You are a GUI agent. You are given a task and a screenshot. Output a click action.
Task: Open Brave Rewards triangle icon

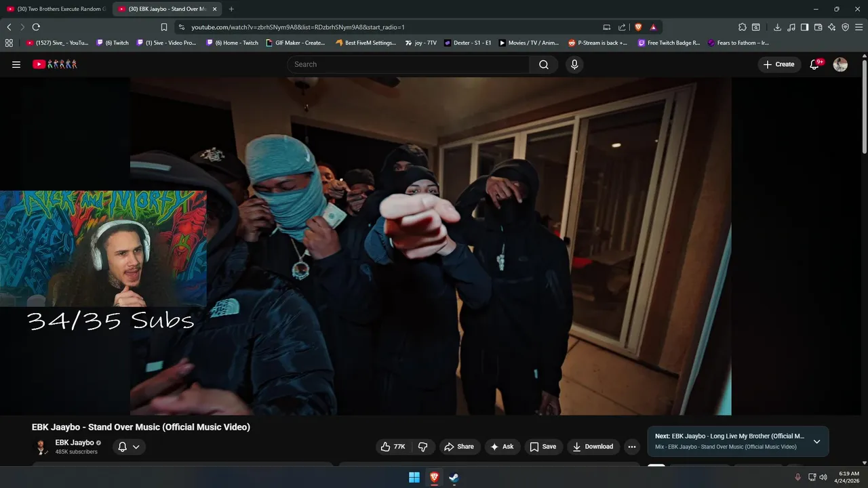point(653,27)
